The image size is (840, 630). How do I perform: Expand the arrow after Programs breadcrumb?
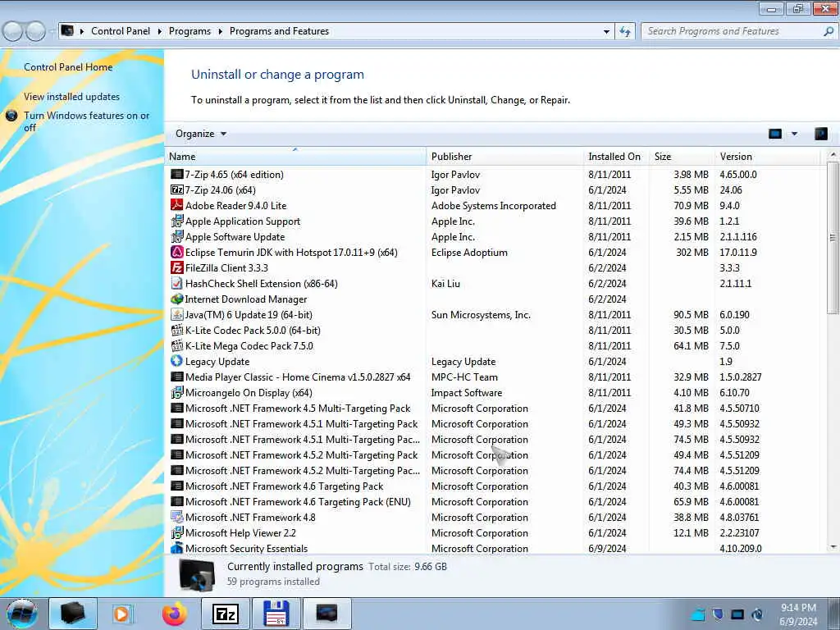[220, 32]
